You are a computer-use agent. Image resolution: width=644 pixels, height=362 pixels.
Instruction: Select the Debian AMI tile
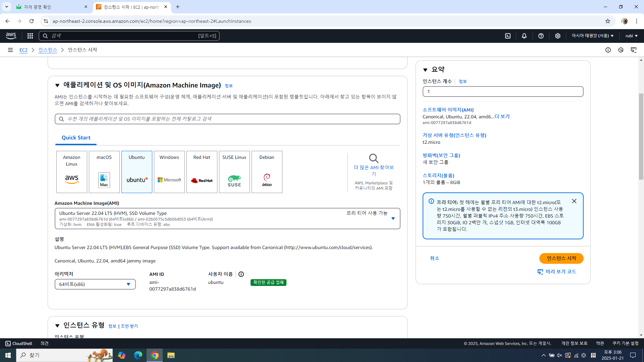(267, 172)
